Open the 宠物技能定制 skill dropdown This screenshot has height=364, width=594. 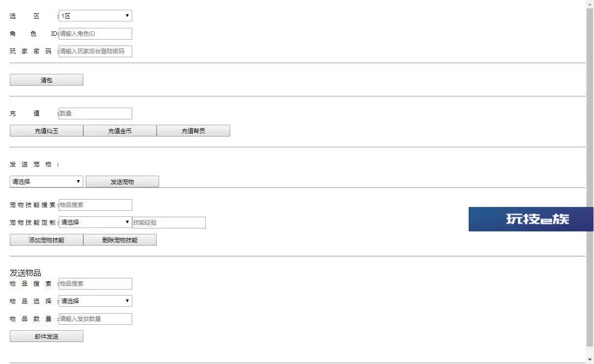point(95,222)
